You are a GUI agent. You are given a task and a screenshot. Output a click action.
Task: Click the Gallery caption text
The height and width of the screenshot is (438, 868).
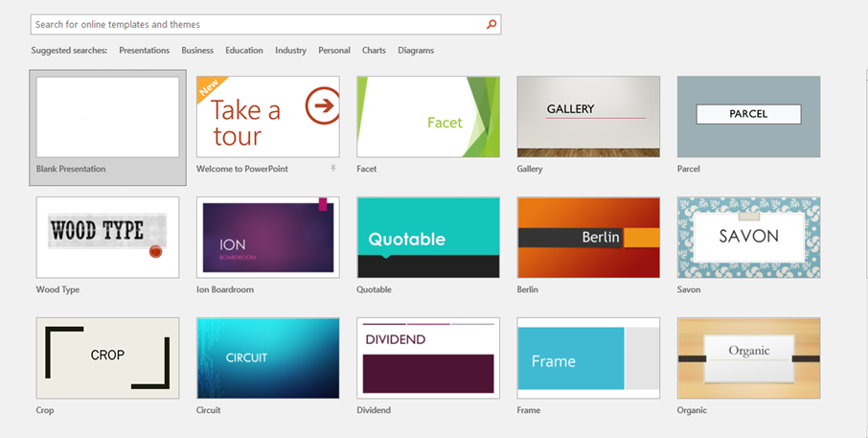pos(530,169)
